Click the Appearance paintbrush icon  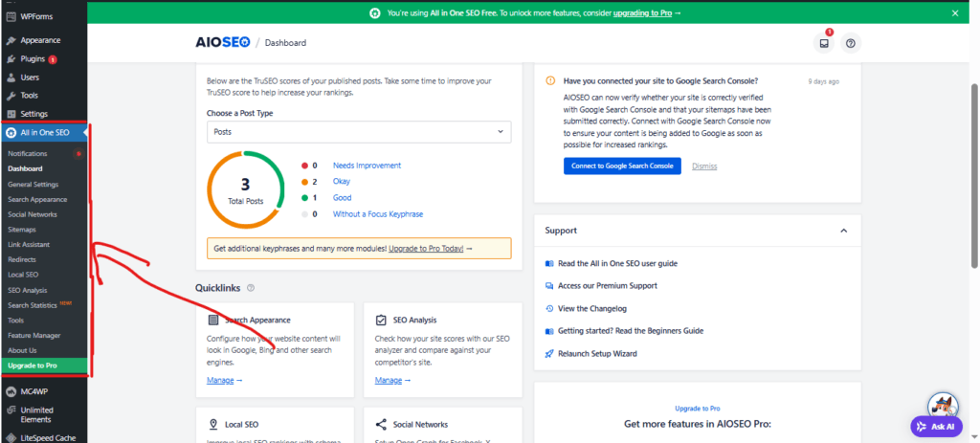[11, 40]
